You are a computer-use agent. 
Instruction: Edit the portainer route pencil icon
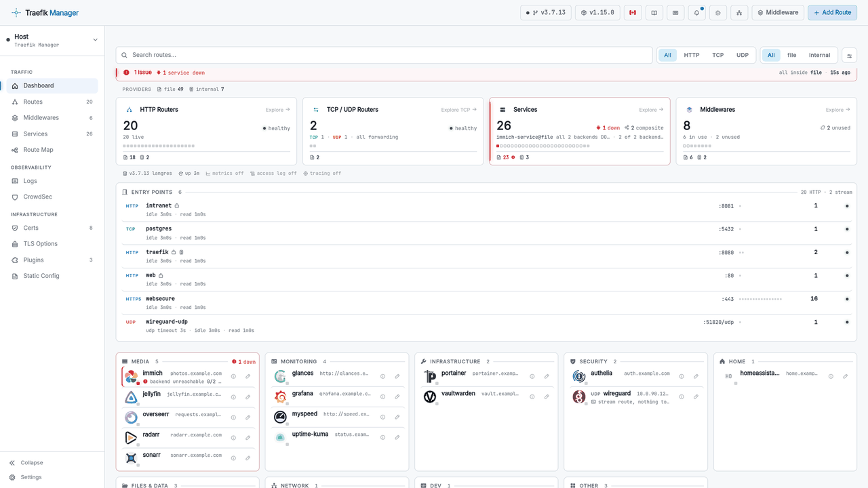[x=547, y=376]
